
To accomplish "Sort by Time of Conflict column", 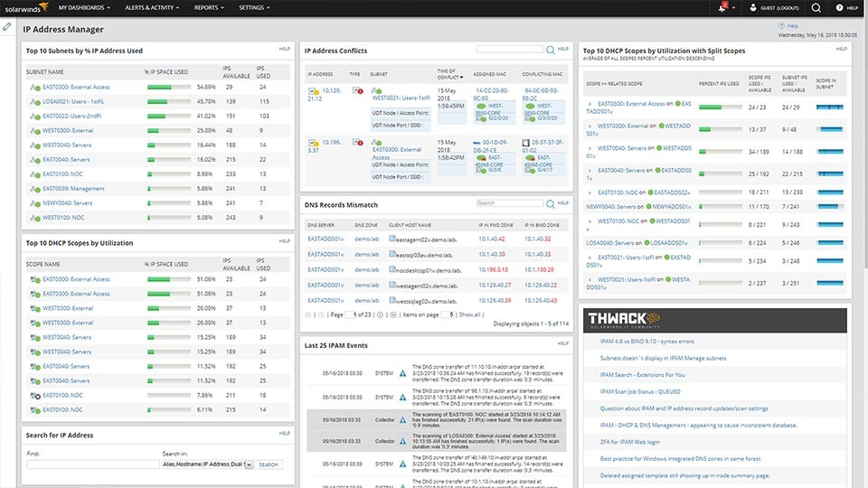I will coord(449,74).
